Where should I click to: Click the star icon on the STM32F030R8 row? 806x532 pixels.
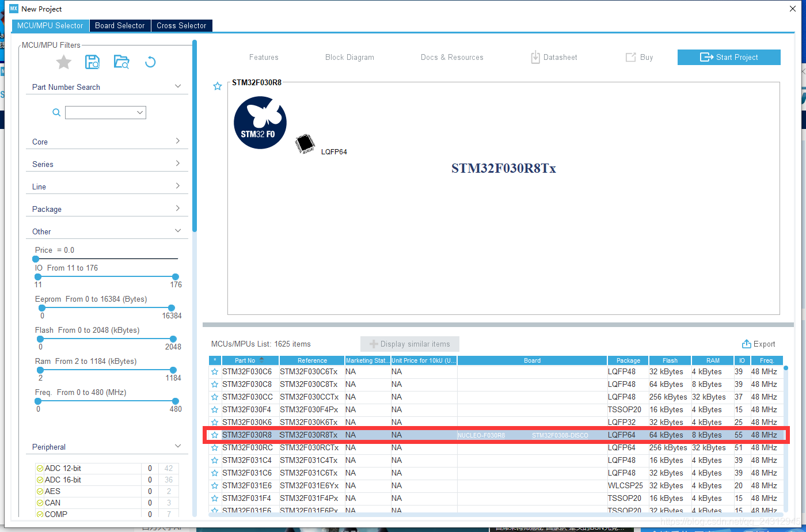(x=215, y=435)
